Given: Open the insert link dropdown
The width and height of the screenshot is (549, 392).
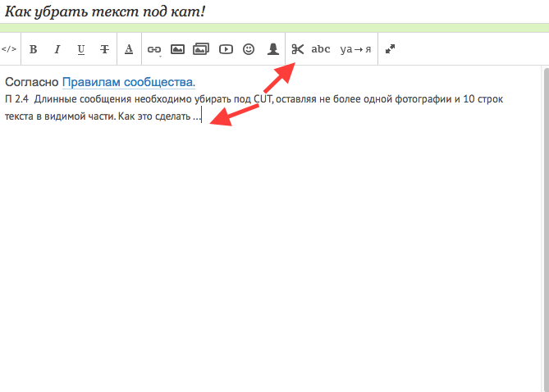Looking at the screenshot, I should [153, 49].
